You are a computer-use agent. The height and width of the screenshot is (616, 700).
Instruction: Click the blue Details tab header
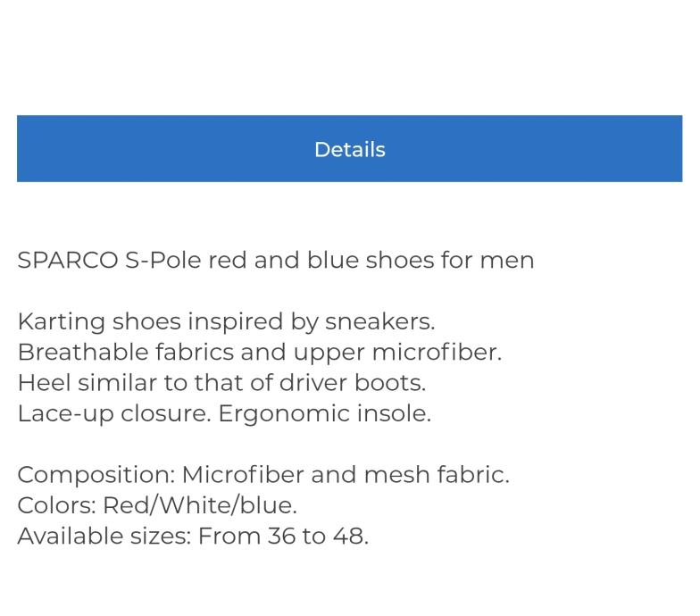pos(349,149)
